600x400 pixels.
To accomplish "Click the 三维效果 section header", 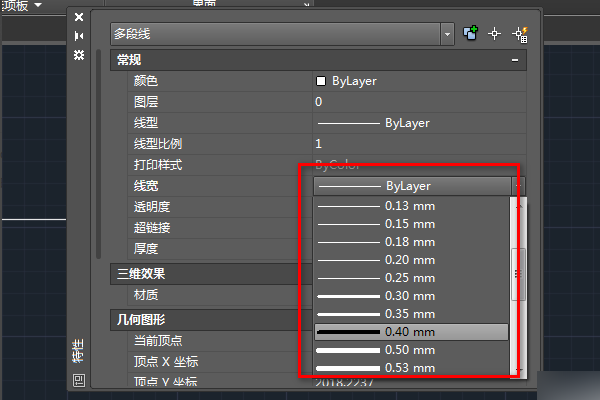I will 211,274.
